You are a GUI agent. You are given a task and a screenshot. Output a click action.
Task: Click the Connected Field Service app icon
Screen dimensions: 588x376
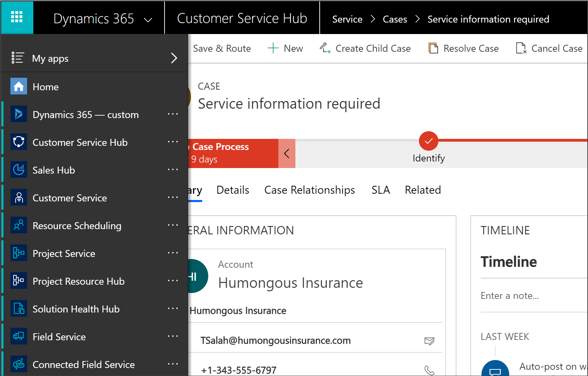19,364
